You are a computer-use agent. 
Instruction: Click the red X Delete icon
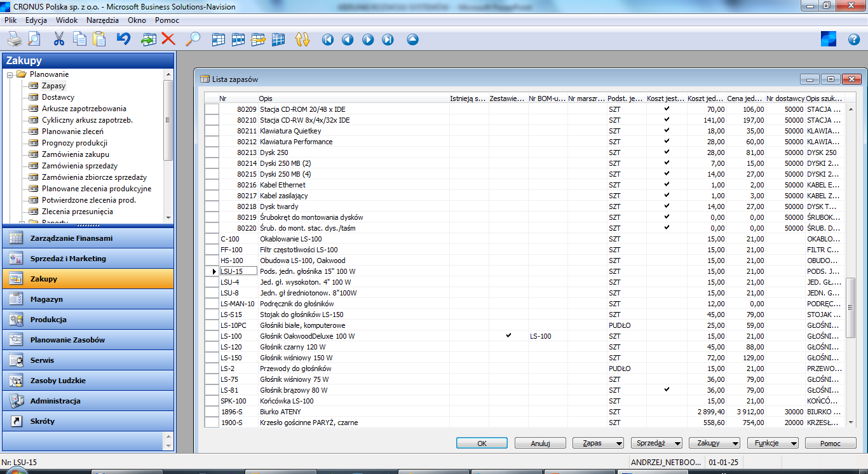point(168,39)
